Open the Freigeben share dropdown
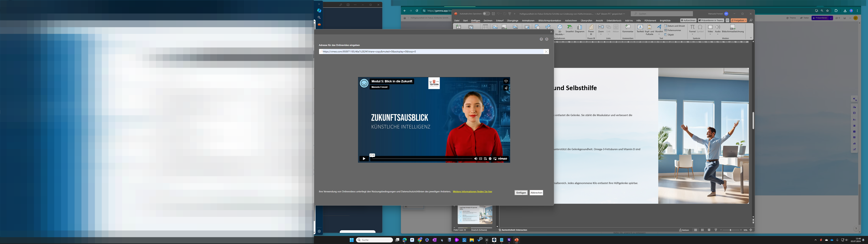868x244 pixels. tap(739, 20)
